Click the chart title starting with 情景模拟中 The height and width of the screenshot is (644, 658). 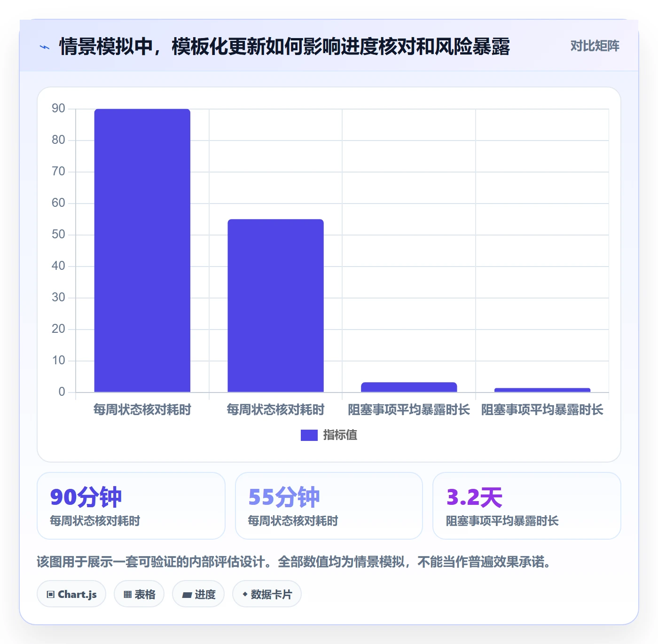285,47
